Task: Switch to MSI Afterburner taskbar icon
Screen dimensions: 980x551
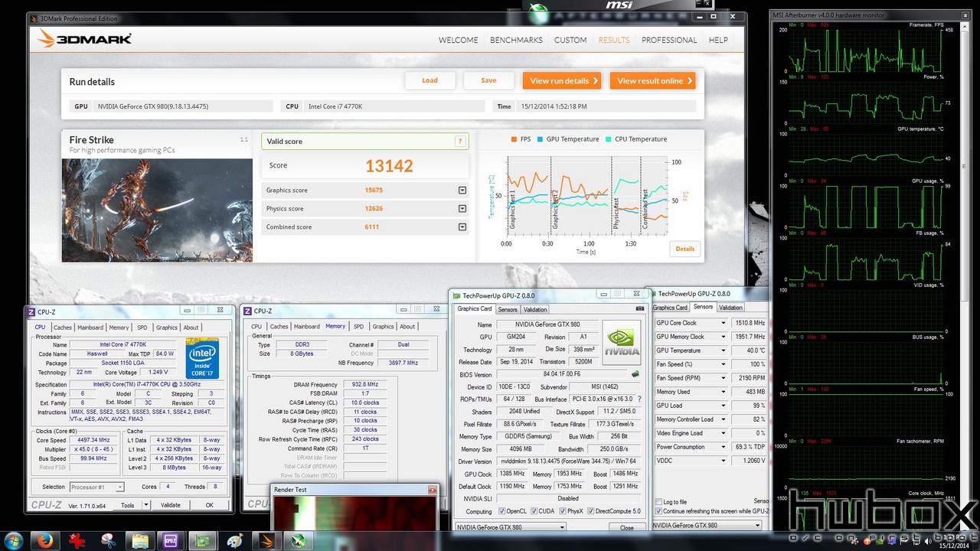Action: 297,540
